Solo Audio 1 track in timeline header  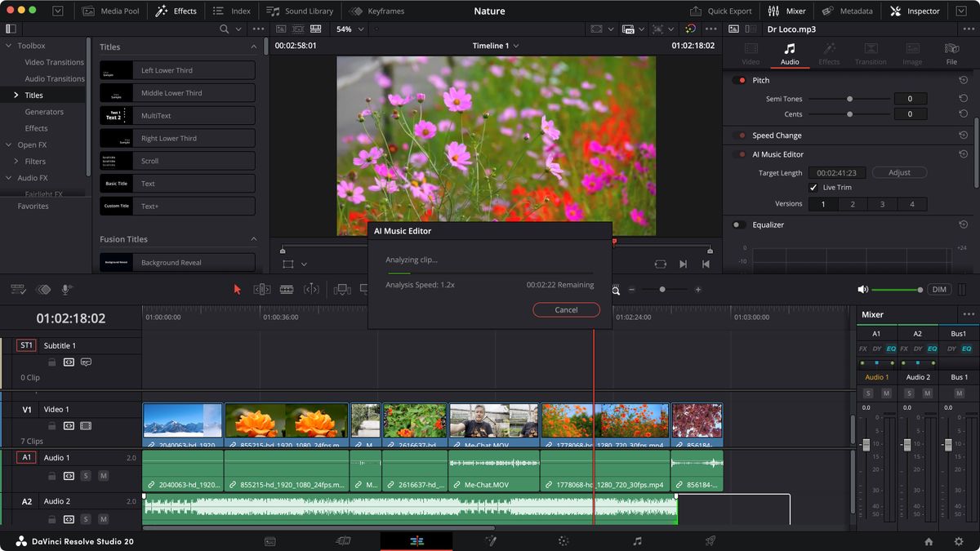[86, 476]
